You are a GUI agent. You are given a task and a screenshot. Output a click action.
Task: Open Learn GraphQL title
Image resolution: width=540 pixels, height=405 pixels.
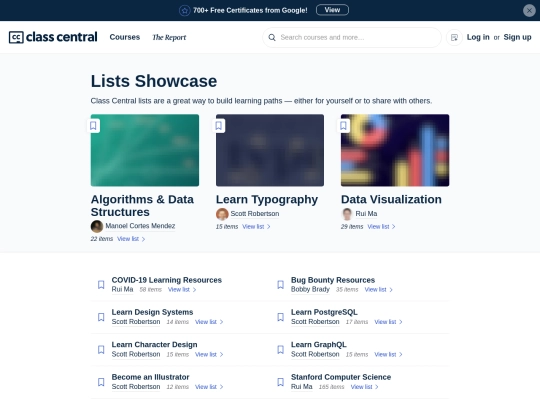tap(319, 344)
